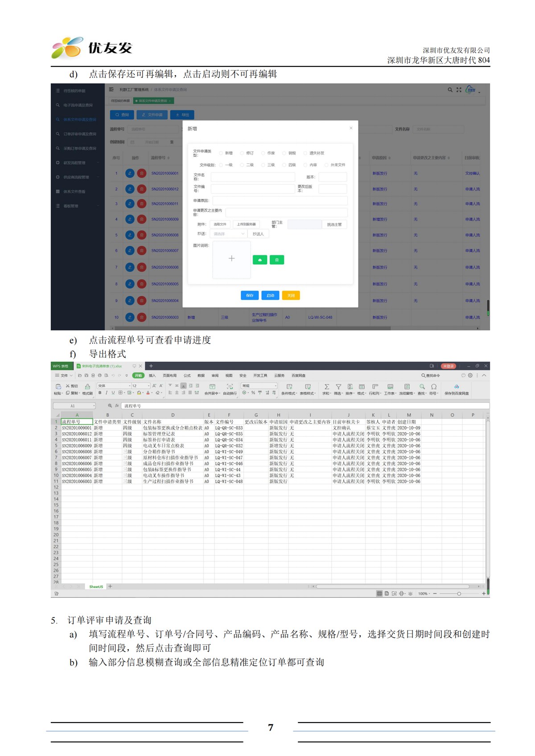Image resolution: width=535 pixels, height=756 pixels.
Task: Click Save to Baidu Netdisk icon
Action: coord(456,387)
